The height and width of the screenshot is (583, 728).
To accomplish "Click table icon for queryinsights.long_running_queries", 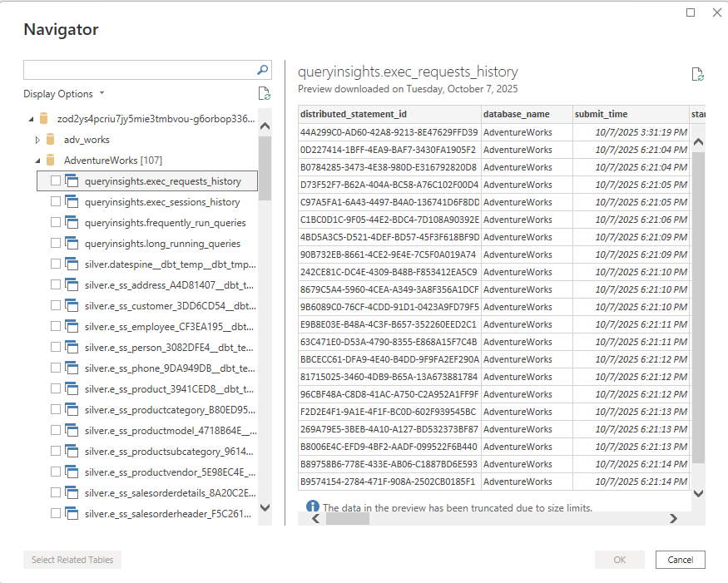I will pos(72,244).
